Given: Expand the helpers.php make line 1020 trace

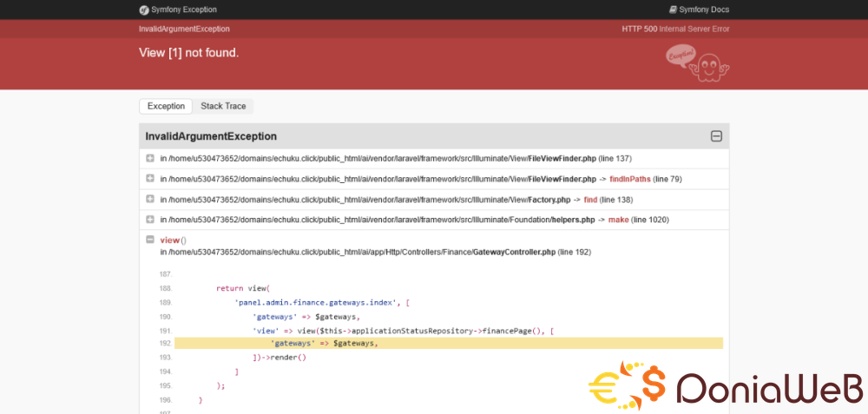Looking at the screenshot, I should click(x=150, y=220).
